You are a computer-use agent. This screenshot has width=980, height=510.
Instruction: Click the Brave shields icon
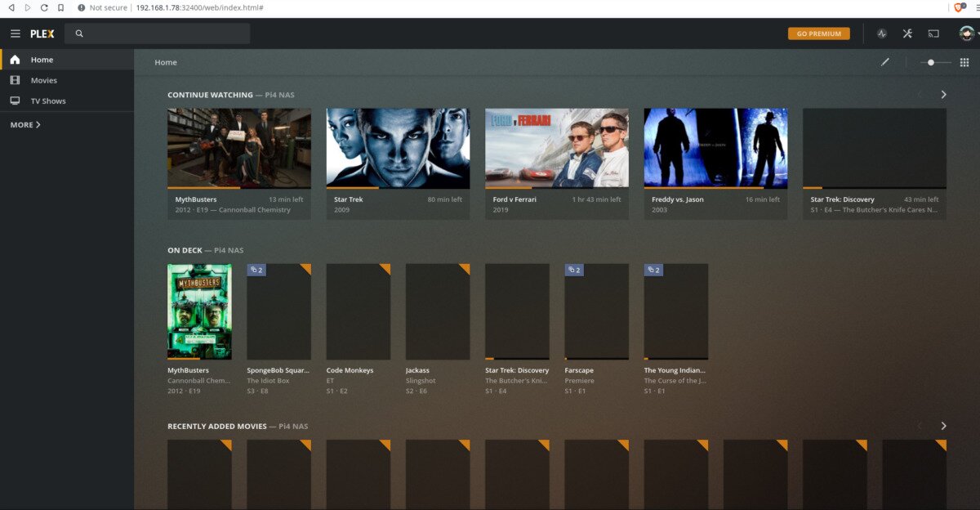click(959, 7)
